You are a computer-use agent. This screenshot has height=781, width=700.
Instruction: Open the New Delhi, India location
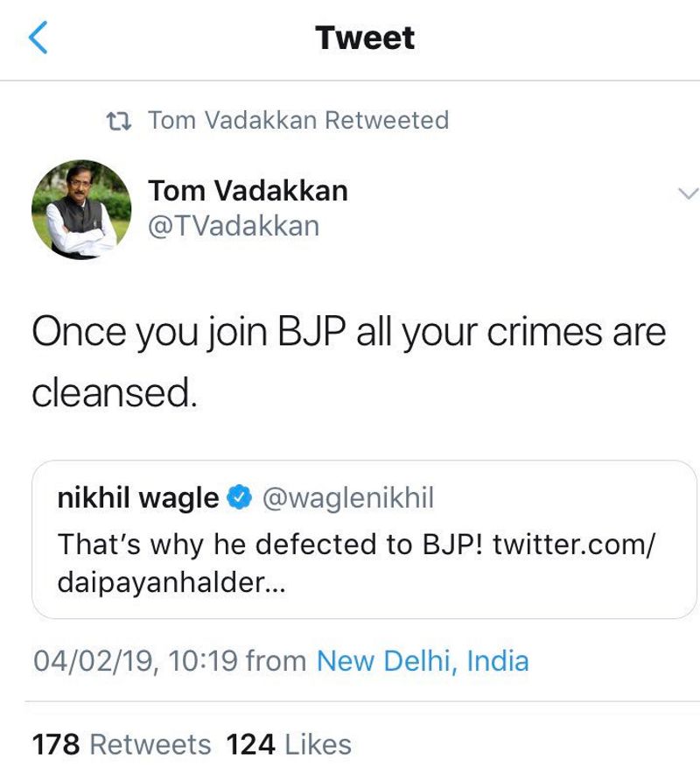tap(423, 660)
